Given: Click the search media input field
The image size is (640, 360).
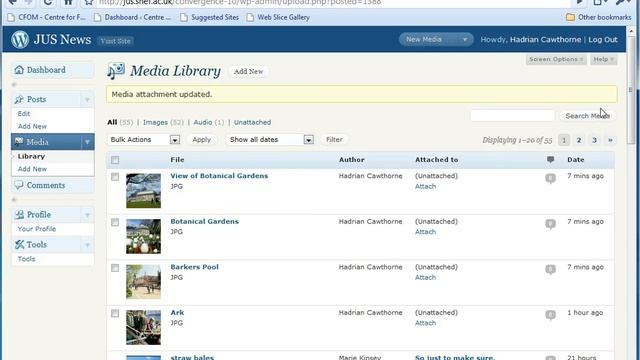Looking at the screenshot, I should [513, 116].
